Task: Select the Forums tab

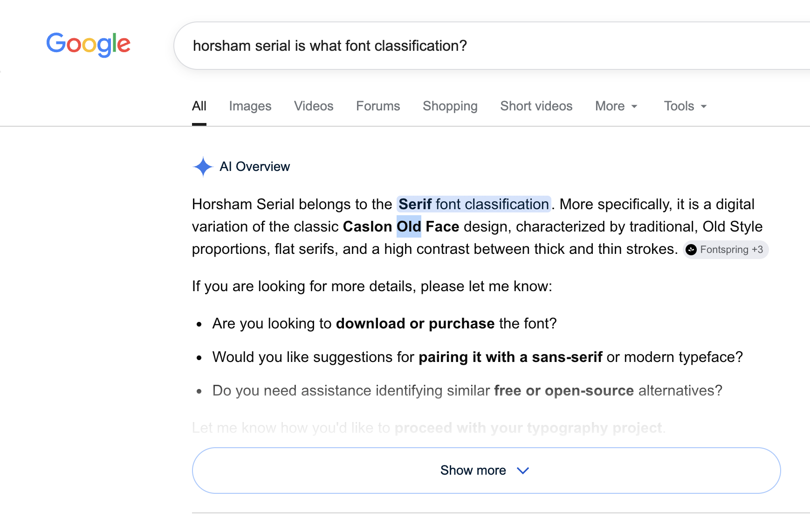Action: click(378, 106)
